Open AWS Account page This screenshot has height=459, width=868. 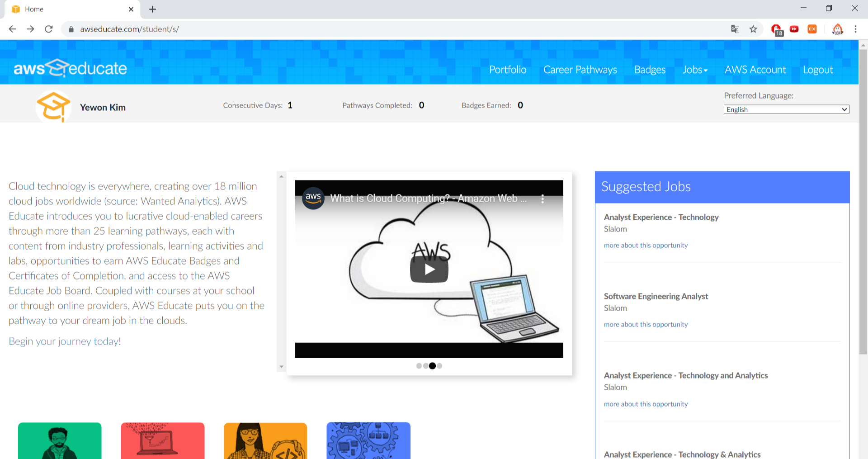pos(755,70)
